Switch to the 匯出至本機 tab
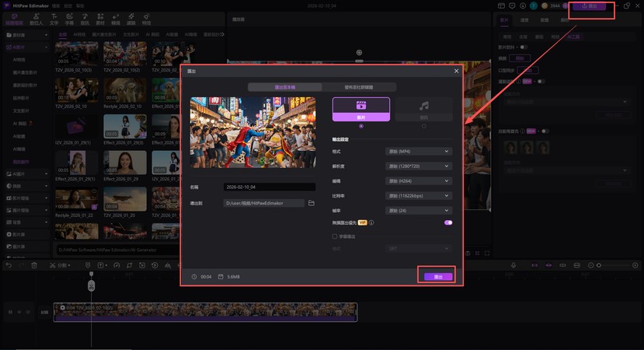Screen dimensions: 644x350 coord(280,87)
